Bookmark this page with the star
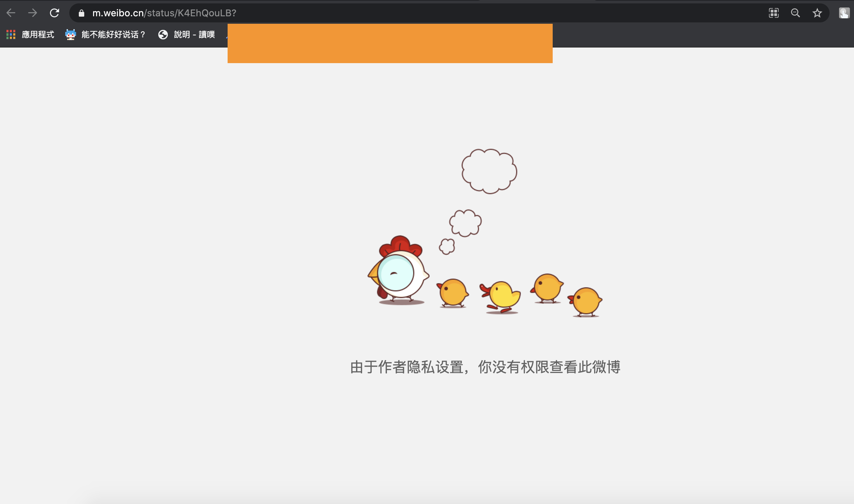The width and height of the screenshot is (854, 504). point(817,13)
